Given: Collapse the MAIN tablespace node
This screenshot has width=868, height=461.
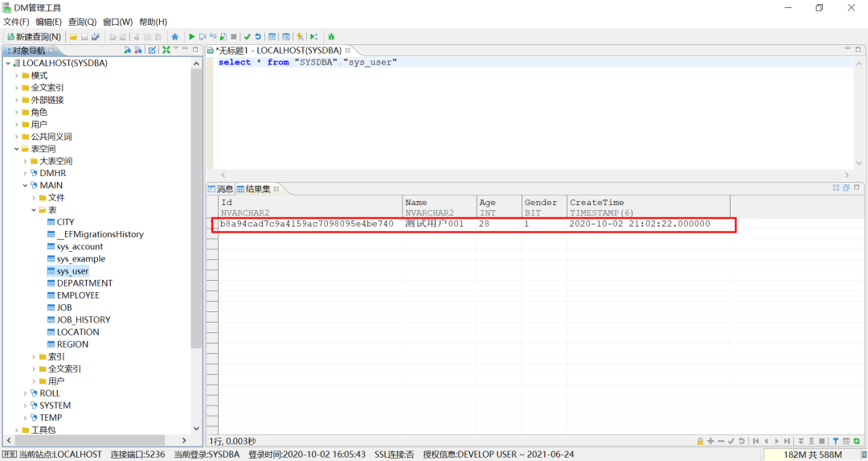Looking at the screenshot, I should click(25, 186).
